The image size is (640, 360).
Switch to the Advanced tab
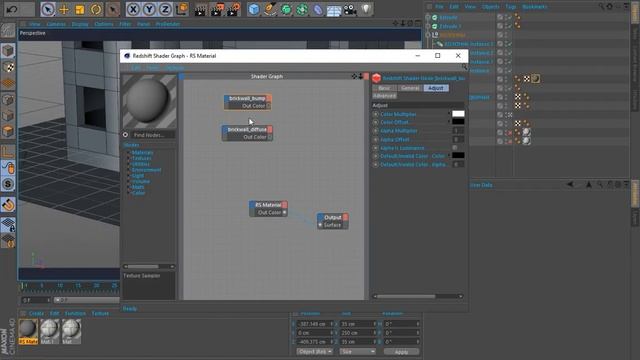(x=384, y=96)
